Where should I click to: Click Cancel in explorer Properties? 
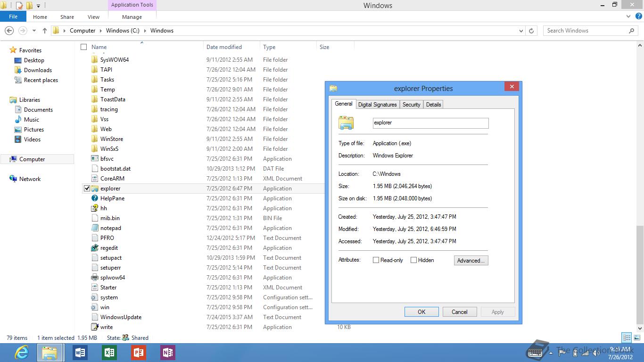460,312
